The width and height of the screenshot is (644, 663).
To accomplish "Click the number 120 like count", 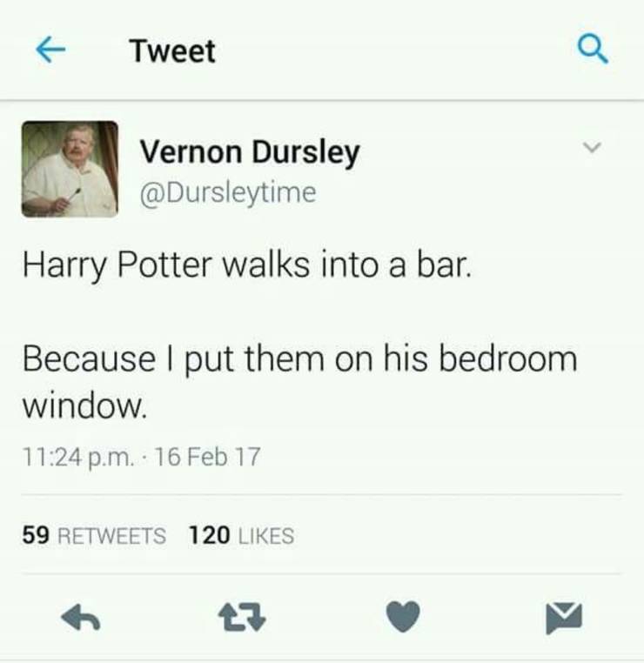I will tap(210, 535).
